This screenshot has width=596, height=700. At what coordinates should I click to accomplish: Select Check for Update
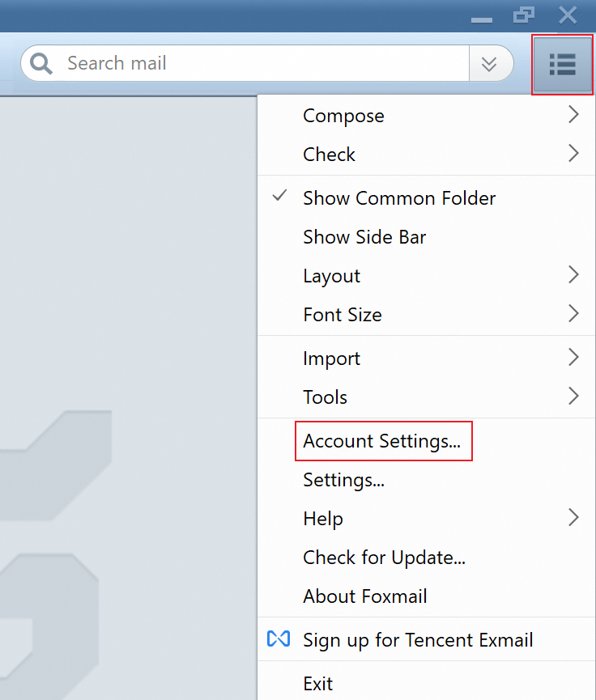(384, 558)
